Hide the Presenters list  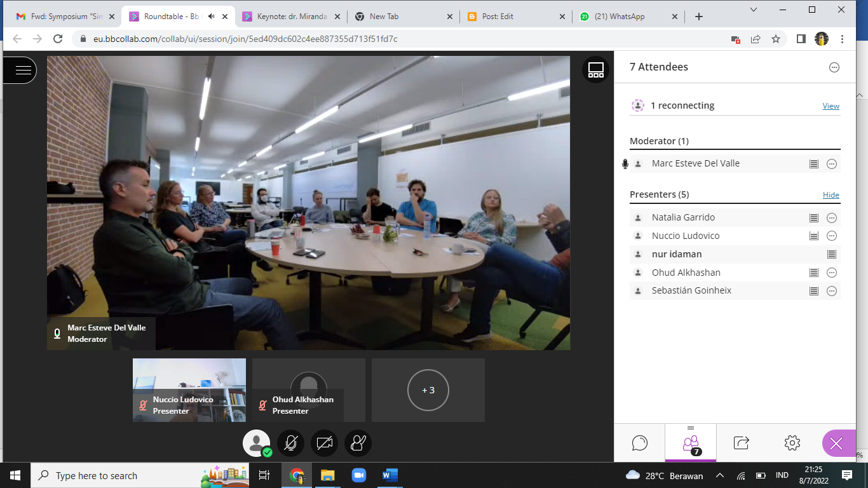831,195
